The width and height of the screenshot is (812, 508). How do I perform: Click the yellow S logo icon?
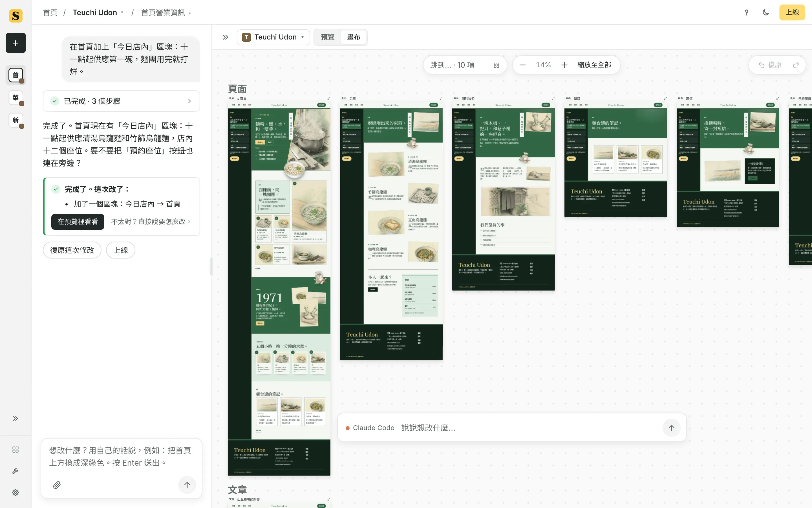pyautogui.click(x=16, y=16)
